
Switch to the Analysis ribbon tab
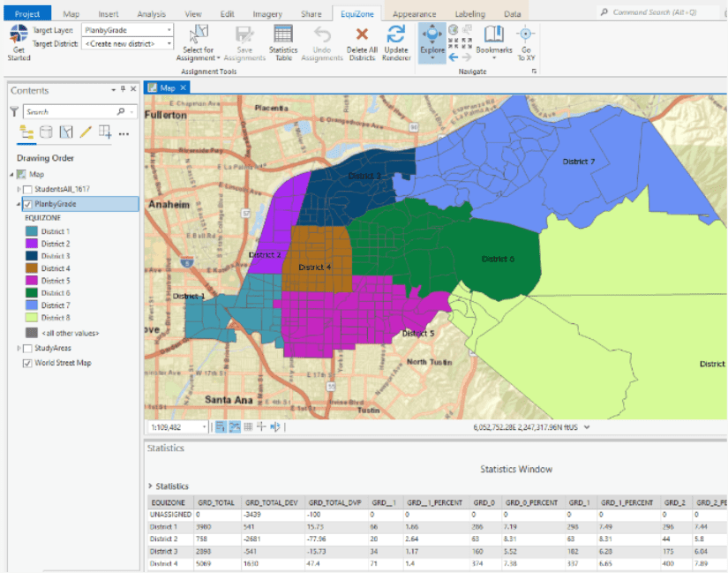point(151,14)
